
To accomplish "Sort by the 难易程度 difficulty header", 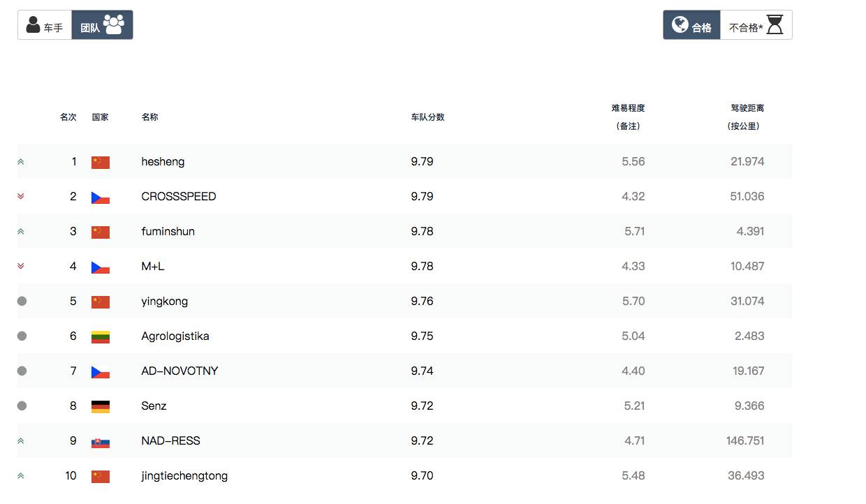I will pyautogui.click(x=629, y=108).
